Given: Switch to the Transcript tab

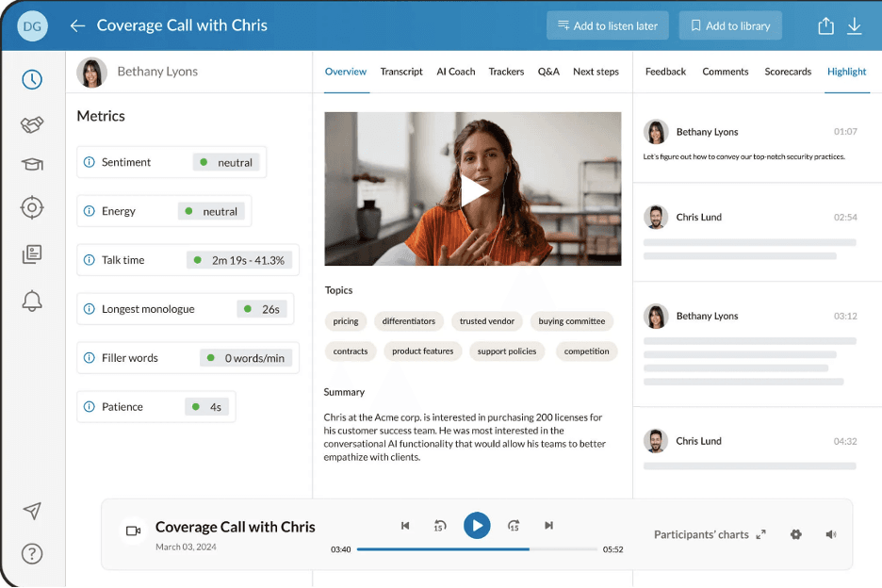Looking at the screenshot, I should [x=401, y=71].
